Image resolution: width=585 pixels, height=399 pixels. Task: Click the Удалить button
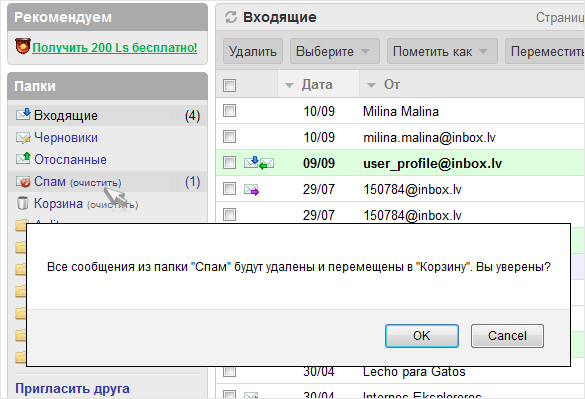(x=253, y=51)
